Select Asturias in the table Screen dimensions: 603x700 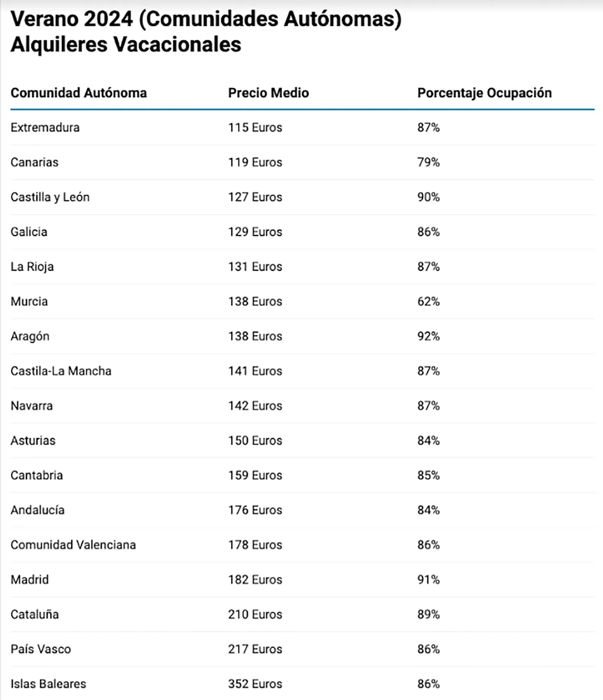click(33, 441)
